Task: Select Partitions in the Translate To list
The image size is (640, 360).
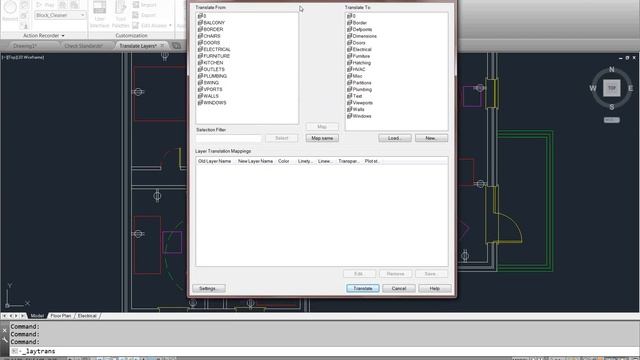Action: [359, 83]
